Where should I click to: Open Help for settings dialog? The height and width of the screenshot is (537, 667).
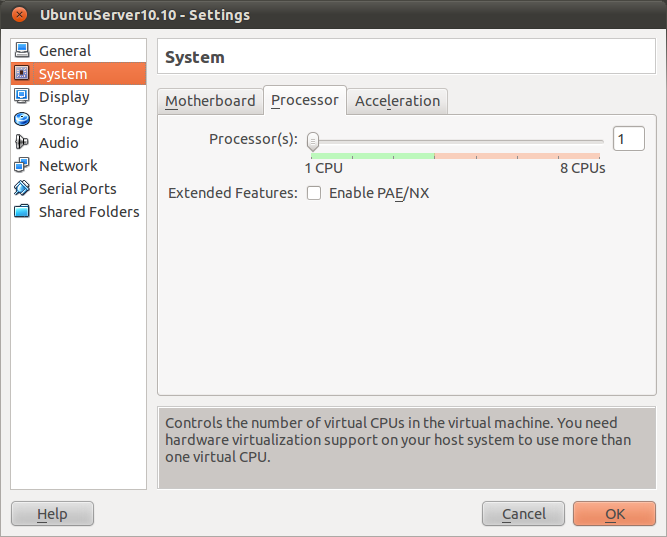tap(52, 514)
